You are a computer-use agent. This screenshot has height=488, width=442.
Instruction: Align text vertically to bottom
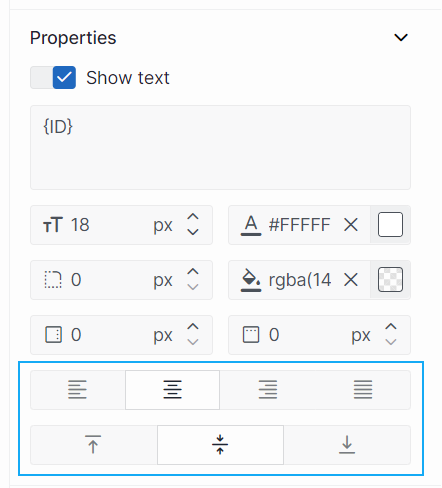(x=347, y=445)
